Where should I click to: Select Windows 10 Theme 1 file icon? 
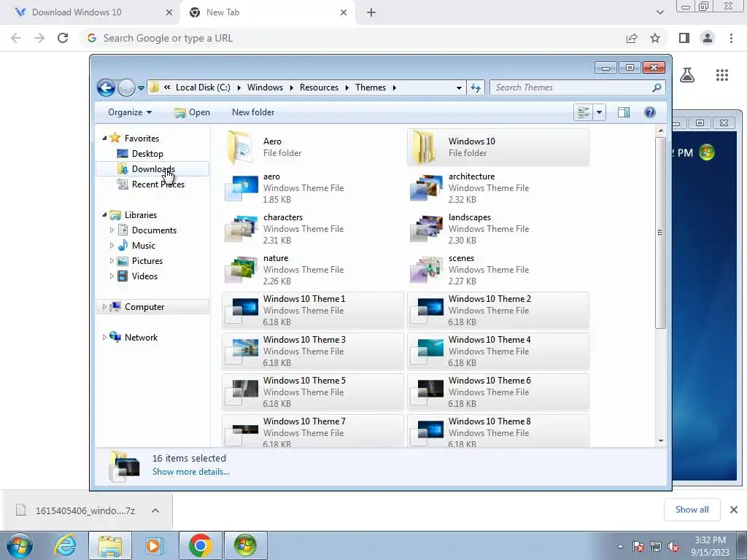tap(241, 310)
